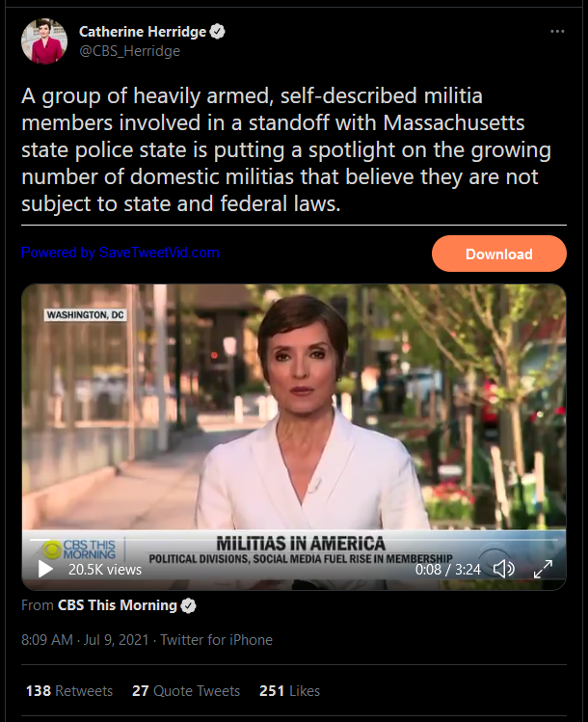Image resolution: width=588 pixels, height=722 pixels.
Task: Open the Catherine Herridge display name
Action: (143, 31)
